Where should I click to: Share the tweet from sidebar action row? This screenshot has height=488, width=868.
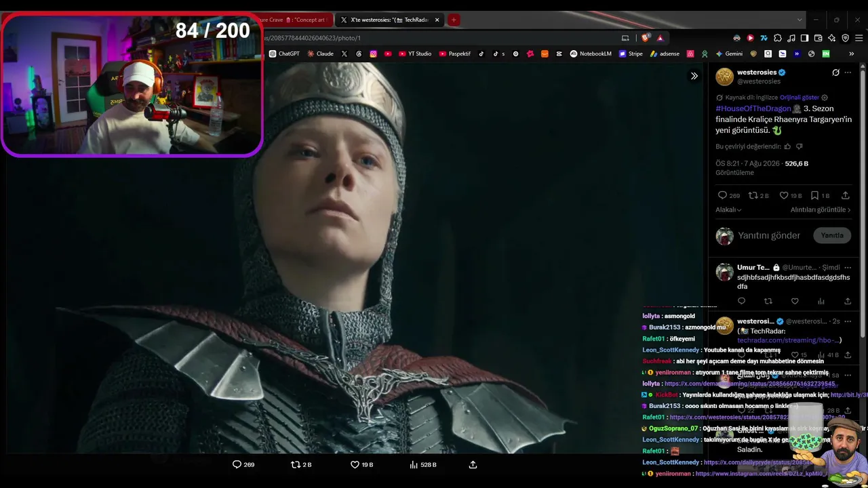point(845,195)
